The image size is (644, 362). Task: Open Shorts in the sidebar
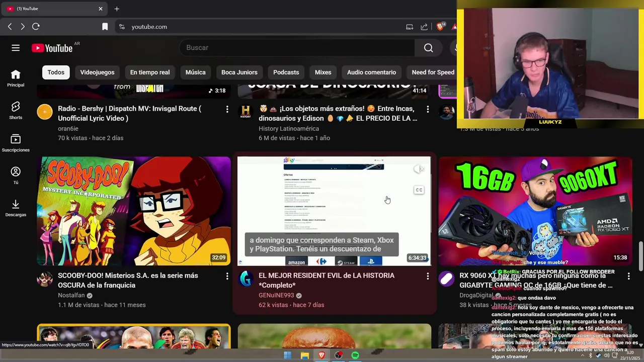[16, 111]
